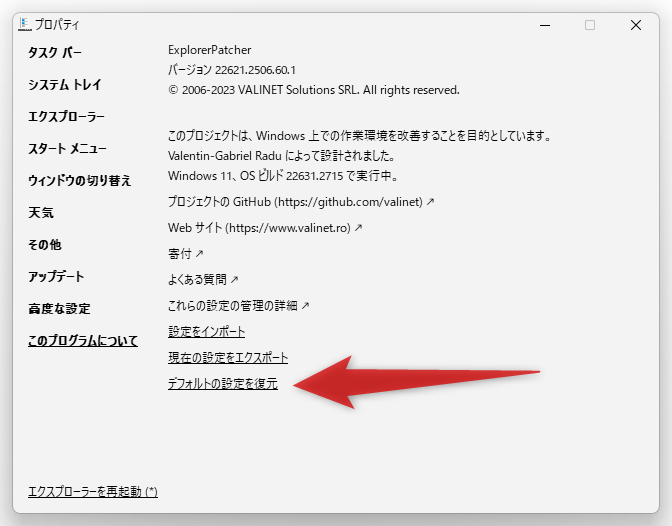Click the Valentin-Gabriel Radu credit line
672x526 pixels.
(x=281, y=156)
